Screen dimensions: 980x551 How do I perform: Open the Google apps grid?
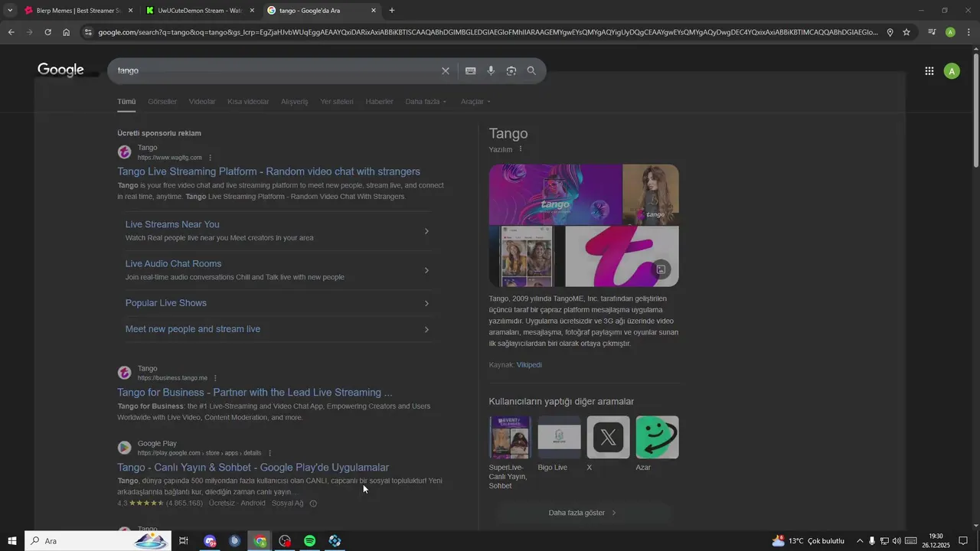pyautogui.click(x=929, y=71)
